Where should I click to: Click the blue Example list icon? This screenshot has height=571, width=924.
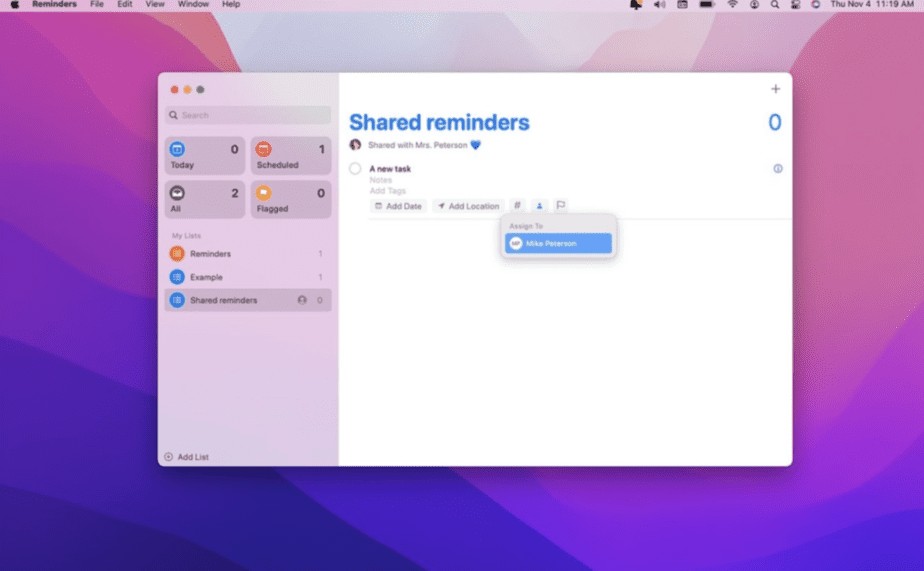[x=177, y=277]
